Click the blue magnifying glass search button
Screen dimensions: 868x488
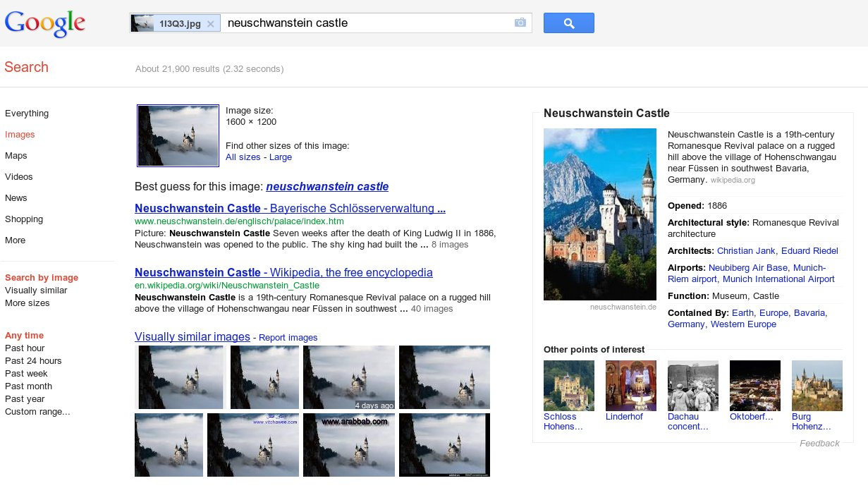tap(568, 23)
